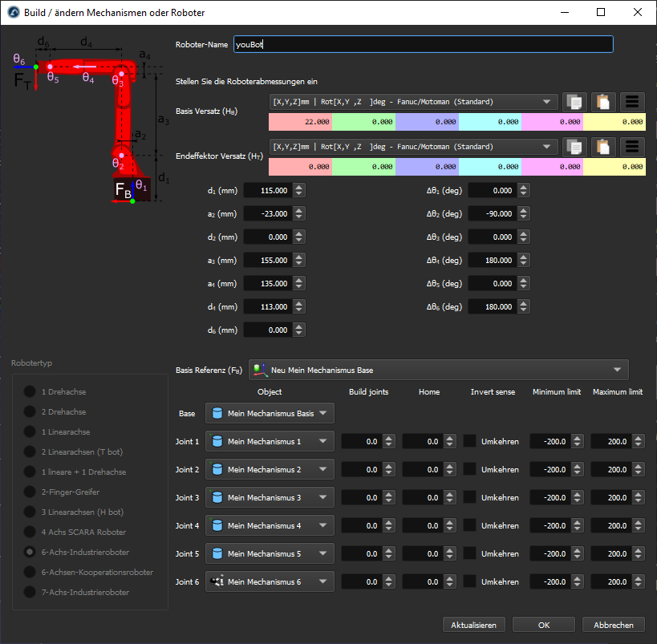The image size is (657, 644).
Task: Open the Basis Referenz dropdown
Action: click(438, 370)
